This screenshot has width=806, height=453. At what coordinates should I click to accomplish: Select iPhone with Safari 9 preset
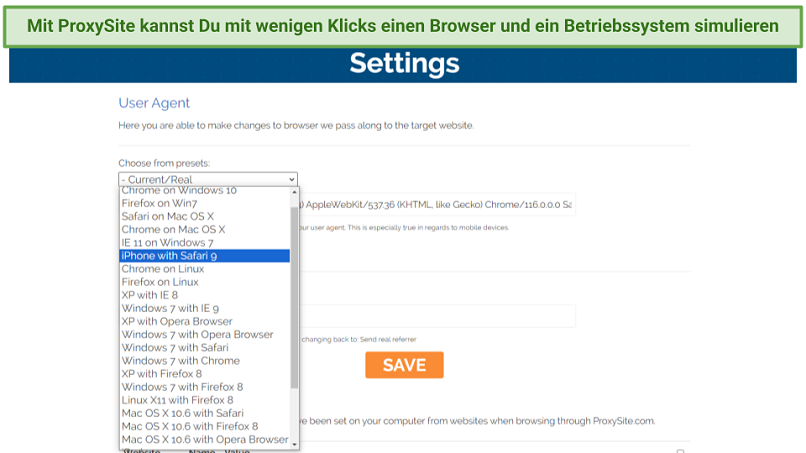coord(170,256)
